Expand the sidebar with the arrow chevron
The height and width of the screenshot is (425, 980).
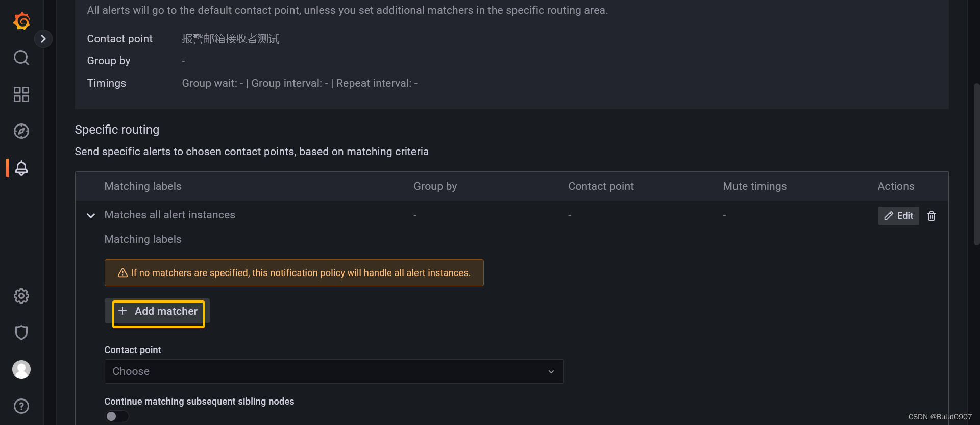pos(43,38)
